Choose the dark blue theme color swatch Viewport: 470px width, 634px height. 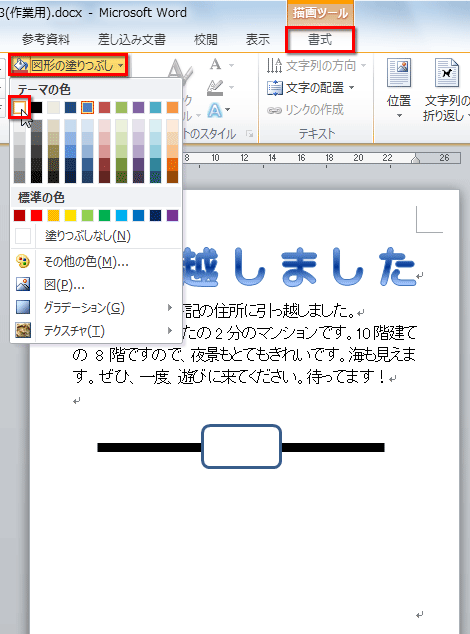[70, 107]
